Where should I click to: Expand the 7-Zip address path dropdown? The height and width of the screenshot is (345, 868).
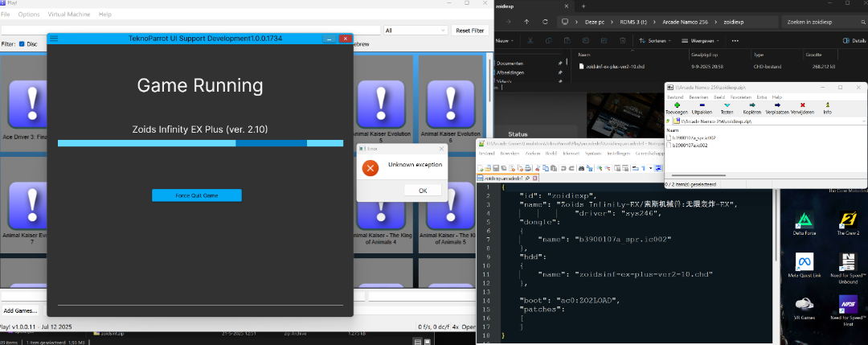click(x=863, y=121)
